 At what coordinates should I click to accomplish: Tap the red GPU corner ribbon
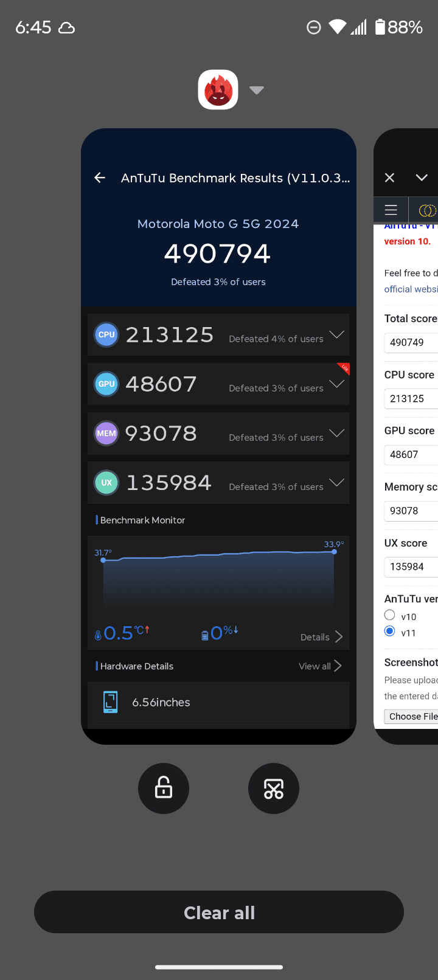pos(344,368)
